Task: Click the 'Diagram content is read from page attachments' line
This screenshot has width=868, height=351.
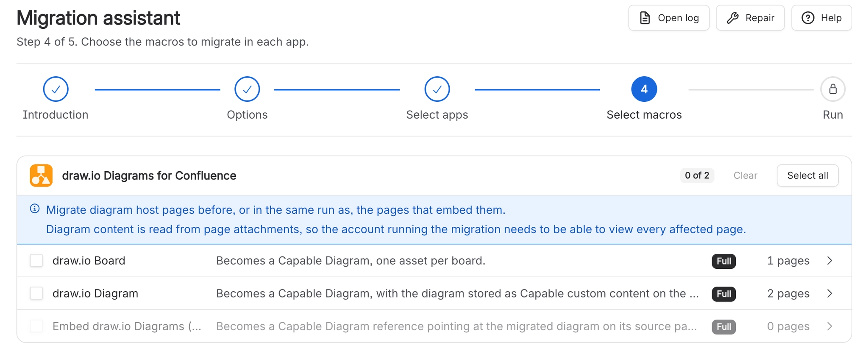Action: click(396, 229)
